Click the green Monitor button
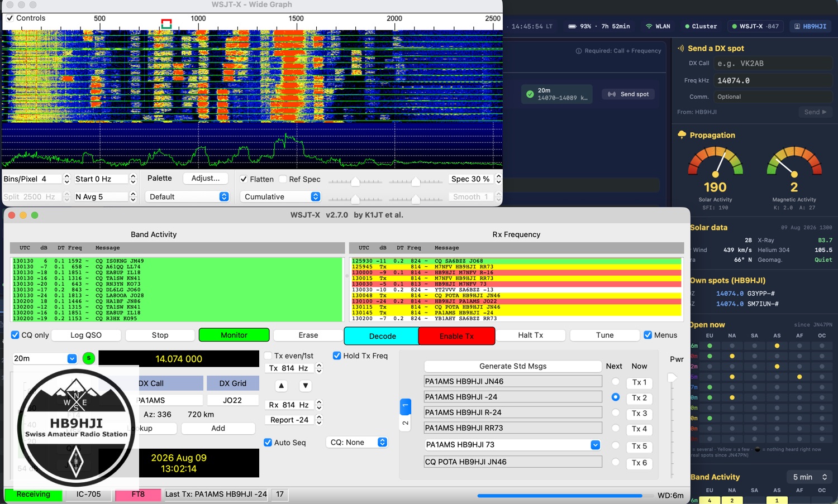The image size is (838, 504). tap(234, 335)
